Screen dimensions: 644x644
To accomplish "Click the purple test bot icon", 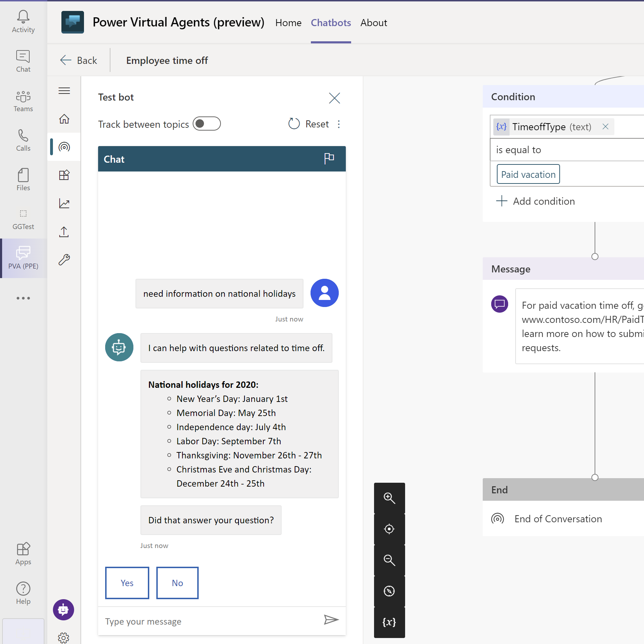I will pyautogui.click(x=64, y=610).
